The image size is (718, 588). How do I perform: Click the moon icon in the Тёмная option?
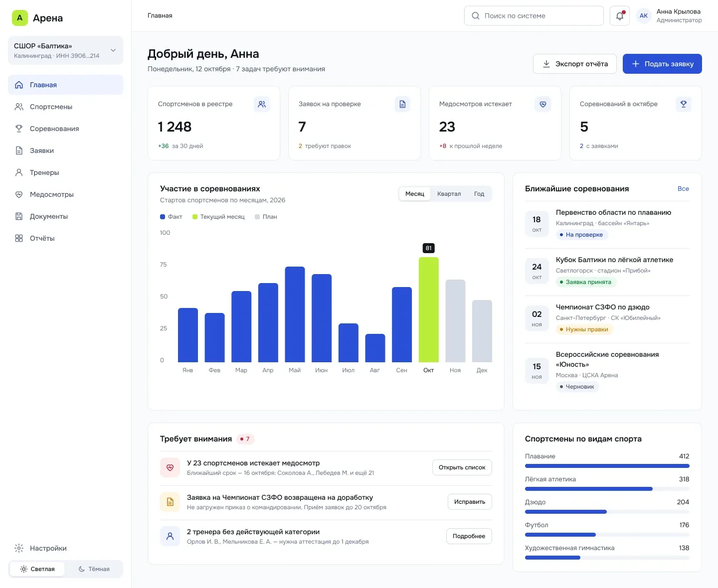tap(82, 569)
